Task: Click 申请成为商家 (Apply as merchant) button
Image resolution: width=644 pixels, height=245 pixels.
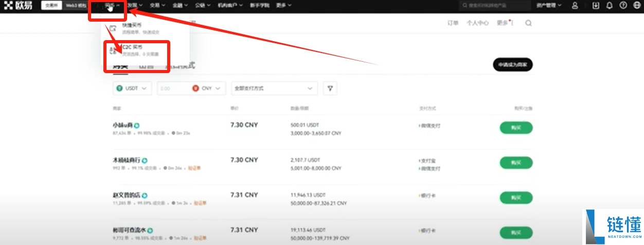Action: (x=512, y=65)
